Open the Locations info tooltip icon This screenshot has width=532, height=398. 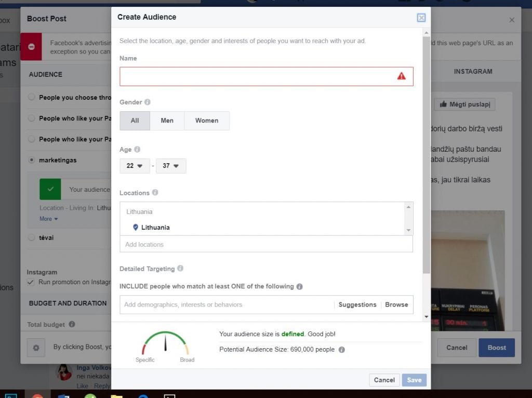pyautogui.click(x=155, y=192)
